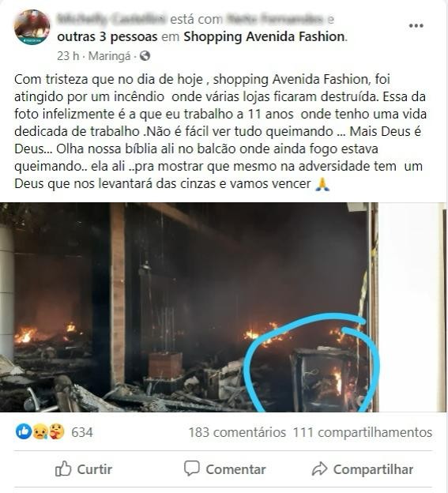View the 634 reactions count
448x493 pixels.
(82, 432)
